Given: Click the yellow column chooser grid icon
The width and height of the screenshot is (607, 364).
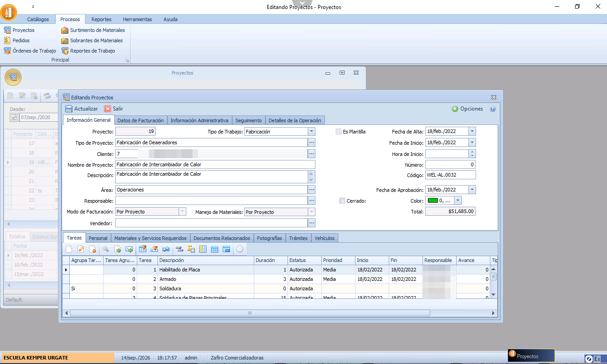Looking at the screenshot, I should tap(202, 249).
